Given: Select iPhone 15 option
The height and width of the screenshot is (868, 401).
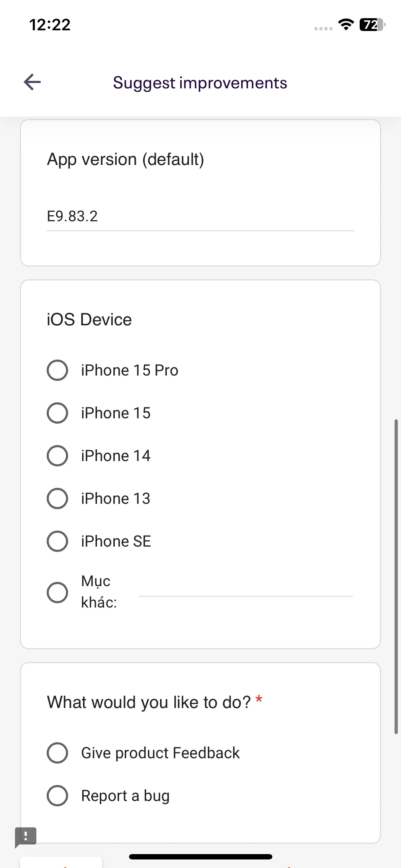Looking at the screenshot, I should 57,413.
